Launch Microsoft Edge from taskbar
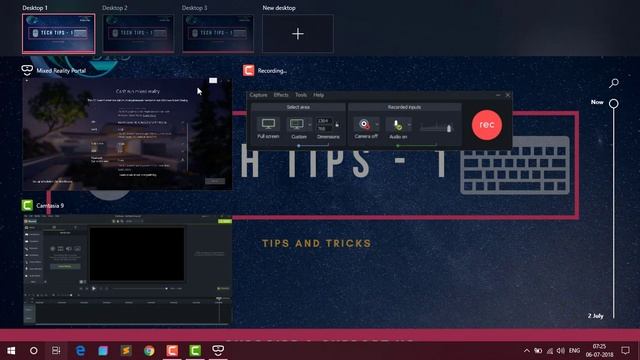The height and width of the screenshot is (360, 640). pos(80,351)
